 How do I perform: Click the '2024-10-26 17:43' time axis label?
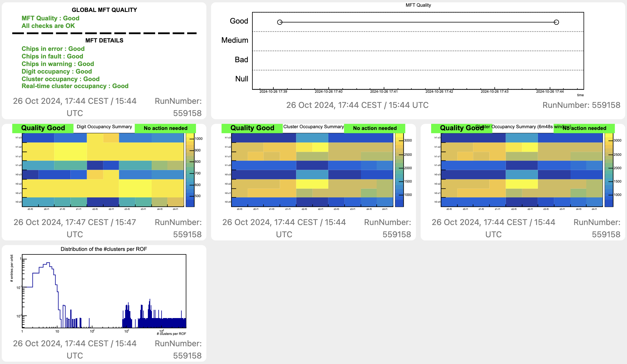[x=495, y=92]
